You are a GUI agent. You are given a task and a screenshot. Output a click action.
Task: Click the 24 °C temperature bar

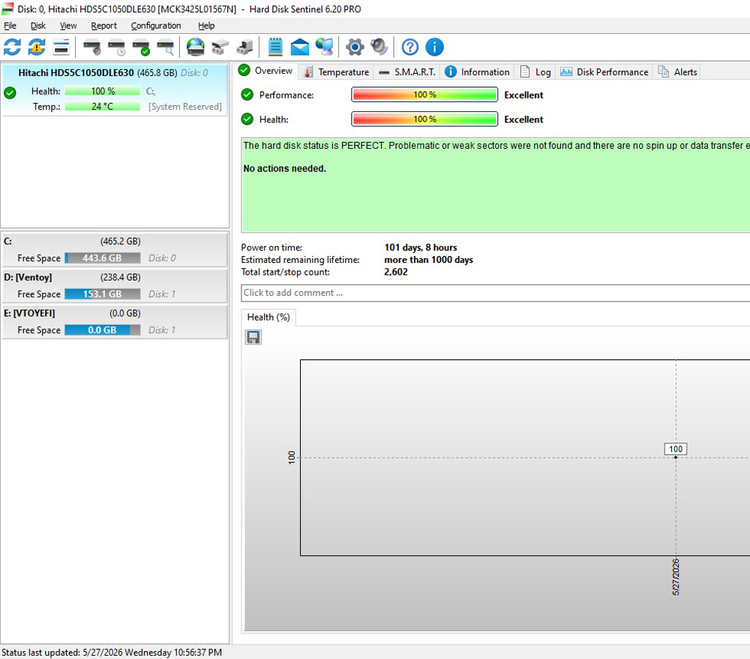[x=102, y=106]
